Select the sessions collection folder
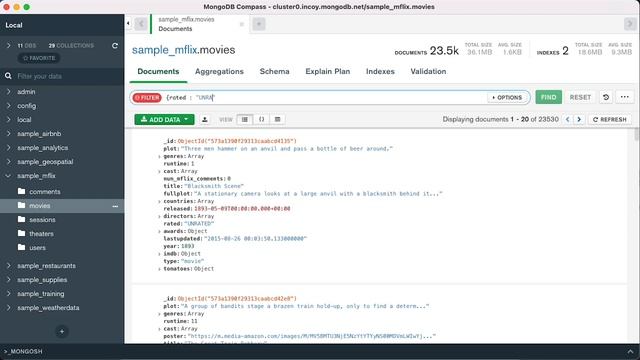Viewport: 640px width, 360px height. (22, 219)
